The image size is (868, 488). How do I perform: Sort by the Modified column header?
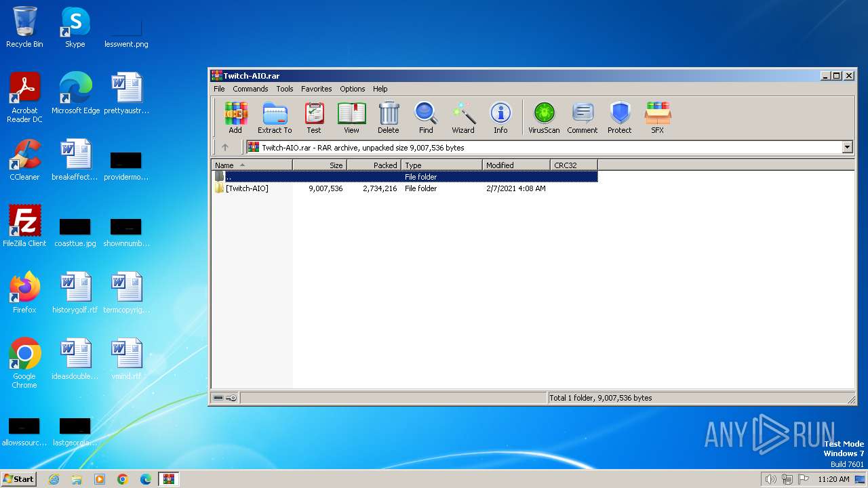tap(516, 165)
